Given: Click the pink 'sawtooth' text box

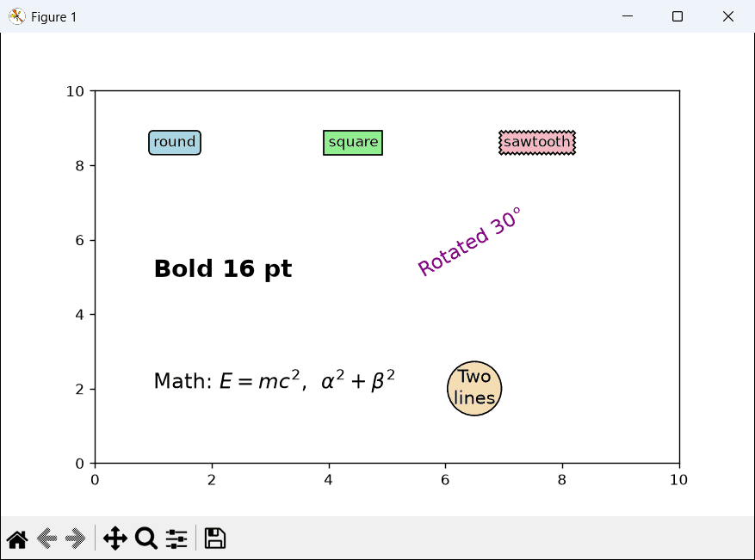Looking at the screenshot, I should coord(537,143).
